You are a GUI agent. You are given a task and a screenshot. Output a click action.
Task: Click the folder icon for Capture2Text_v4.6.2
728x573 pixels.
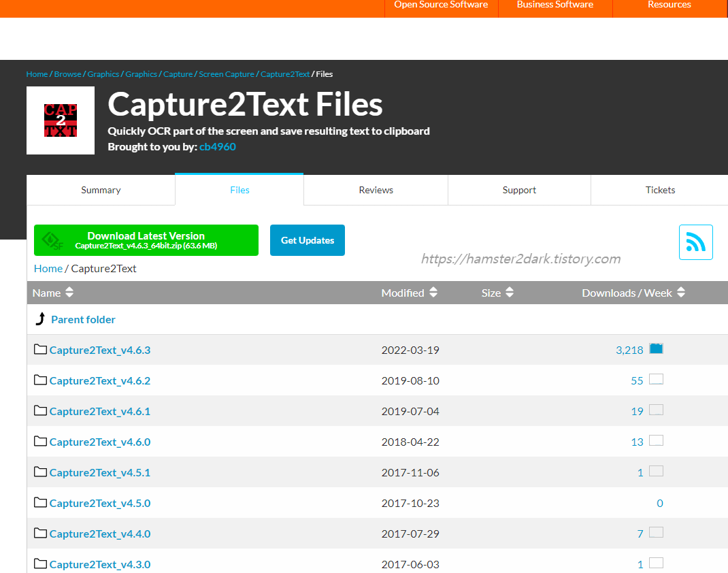tap(40, 380)
